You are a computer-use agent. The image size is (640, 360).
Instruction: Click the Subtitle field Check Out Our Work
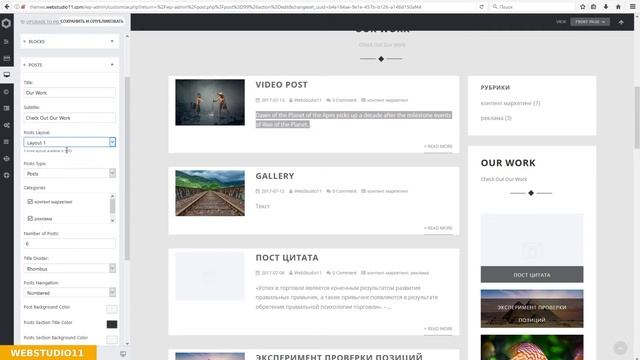[x=70, y=118]
